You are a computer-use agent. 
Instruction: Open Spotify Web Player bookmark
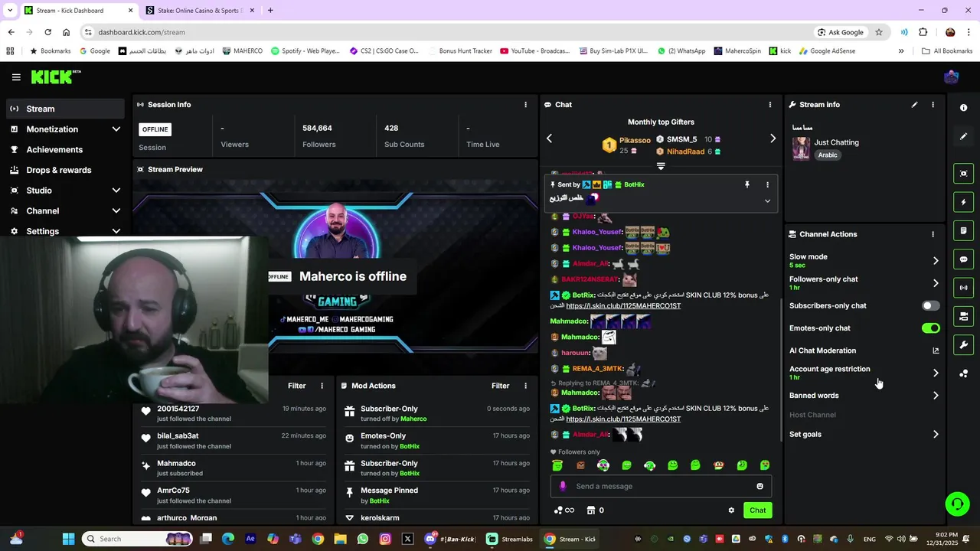pyautogui.click(x=305, y=51)
